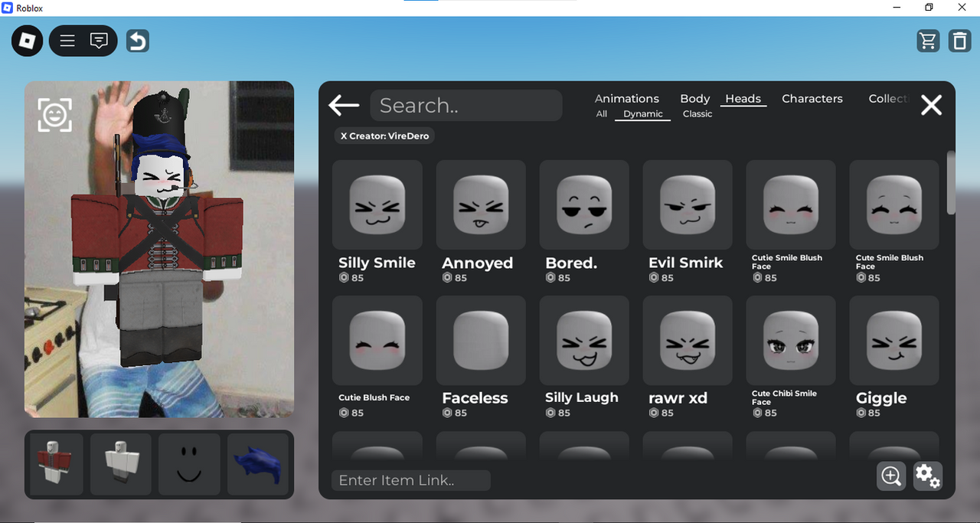The image size is (980, 523).
Task: Select the Dynamic sub-filter
Action: (643, 114)
